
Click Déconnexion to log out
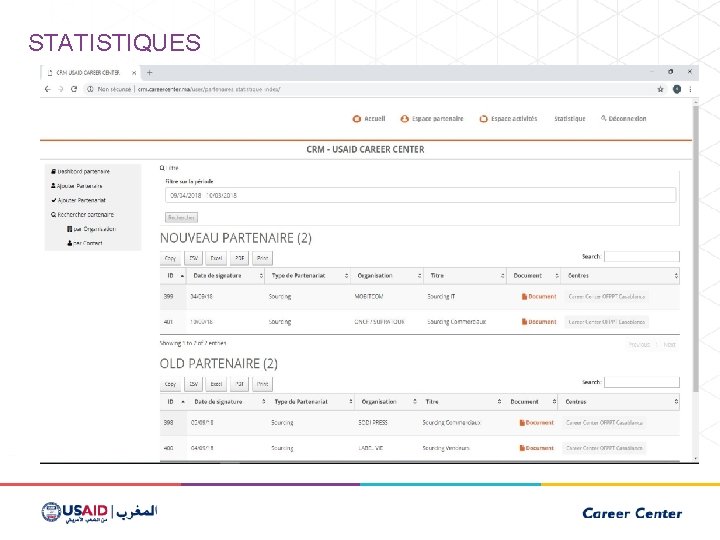click(624, 118)
